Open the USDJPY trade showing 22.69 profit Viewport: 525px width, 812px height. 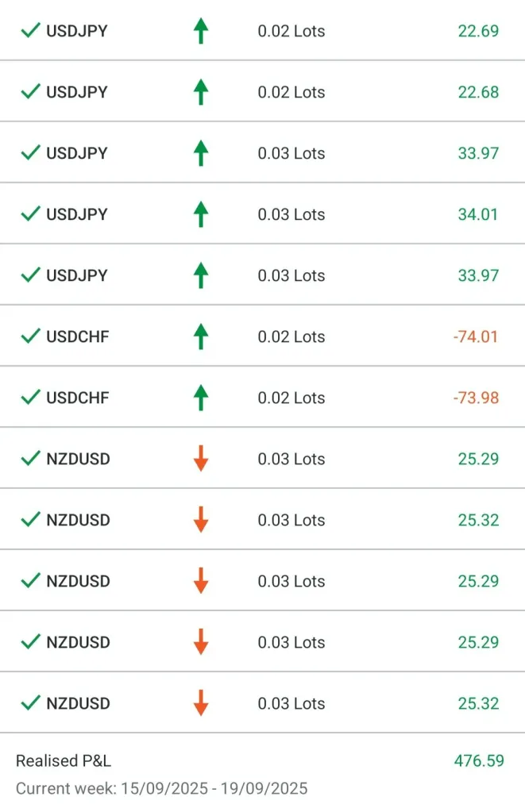click(x=76, y=31)
